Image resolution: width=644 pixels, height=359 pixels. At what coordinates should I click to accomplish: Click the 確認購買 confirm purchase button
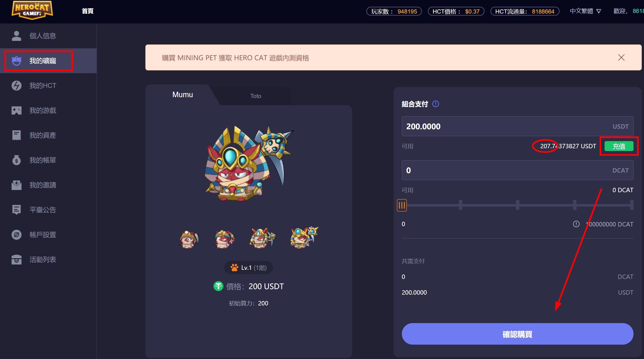pos(517,334)
